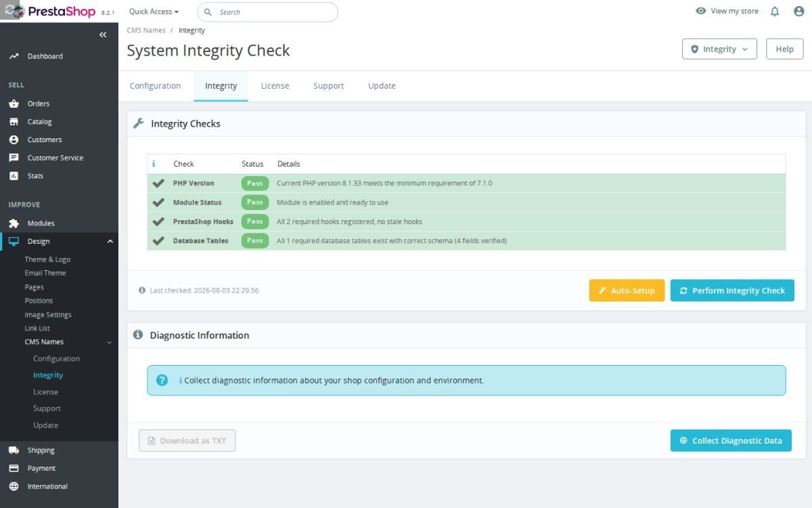Open notifications bell icon
Screen dimensions: 812x508
[775, 12]
